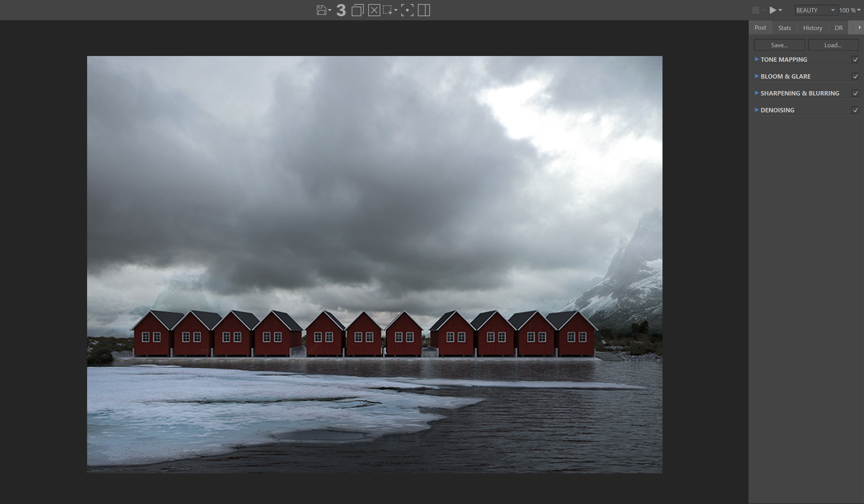The width and height of the screenshot is (864, 504).
Task: Click the Save... button
Action: tap(779, 45)
